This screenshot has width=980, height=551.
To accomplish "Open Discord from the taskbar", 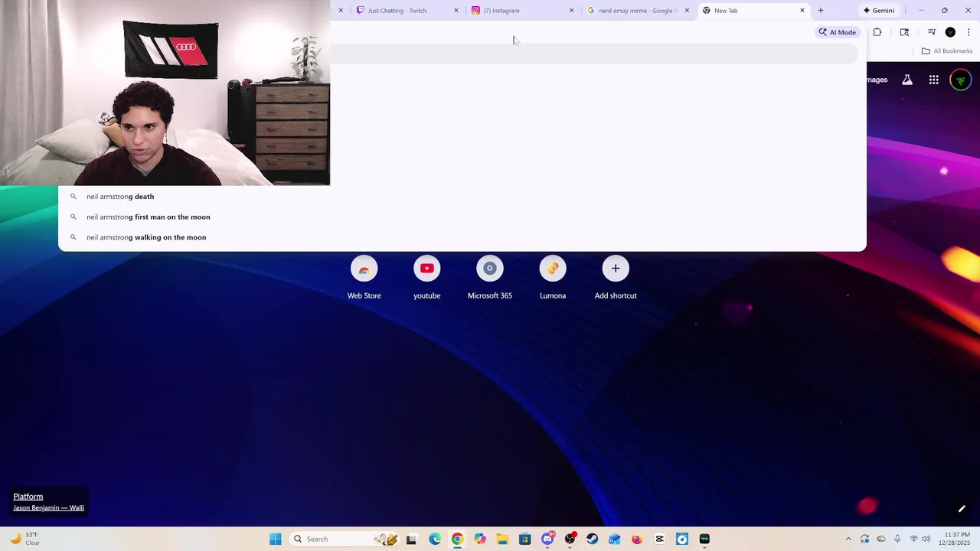I will tap(547, 540).
